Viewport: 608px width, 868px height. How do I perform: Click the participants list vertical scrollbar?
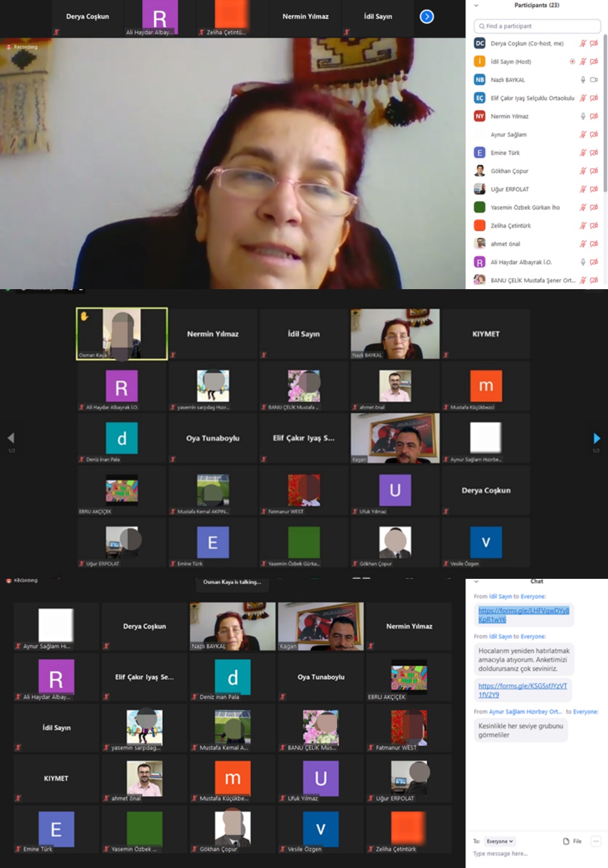(x=605, y=108)
